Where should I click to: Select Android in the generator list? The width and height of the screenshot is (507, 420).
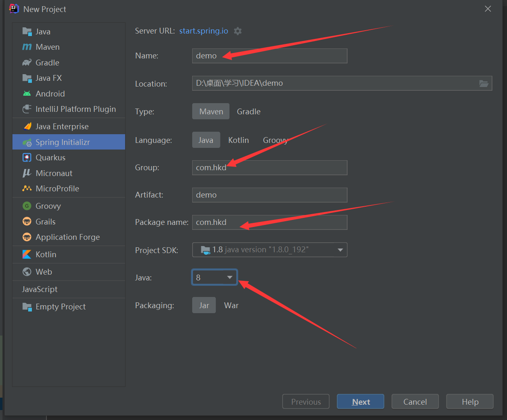(x=69, y=94)
